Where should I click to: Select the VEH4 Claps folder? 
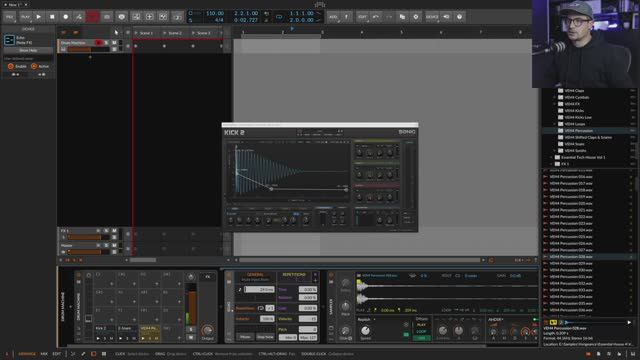pos(574,91)
